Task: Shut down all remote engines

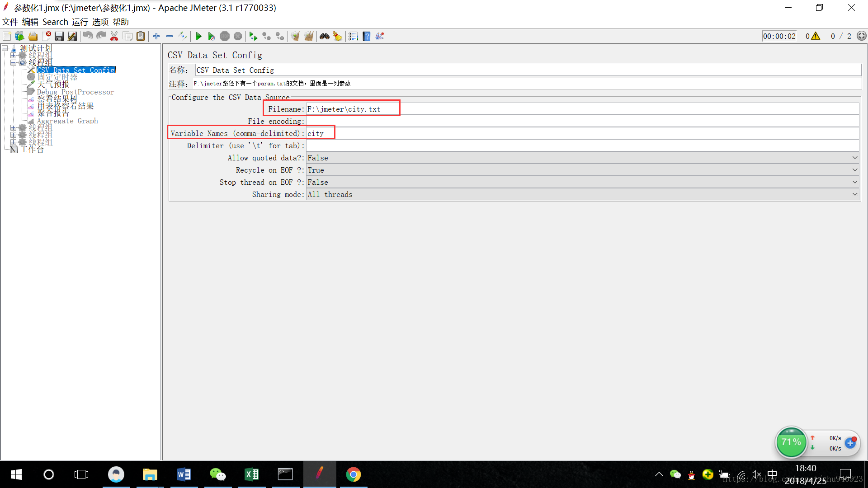Action: (280, 36)
